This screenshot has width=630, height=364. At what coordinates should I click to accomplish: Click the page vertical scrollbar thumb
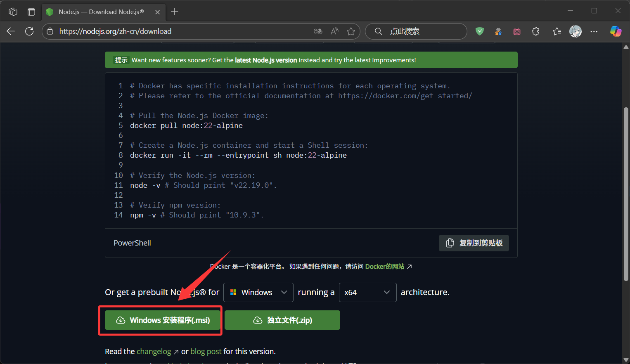[x=626, y=194]
